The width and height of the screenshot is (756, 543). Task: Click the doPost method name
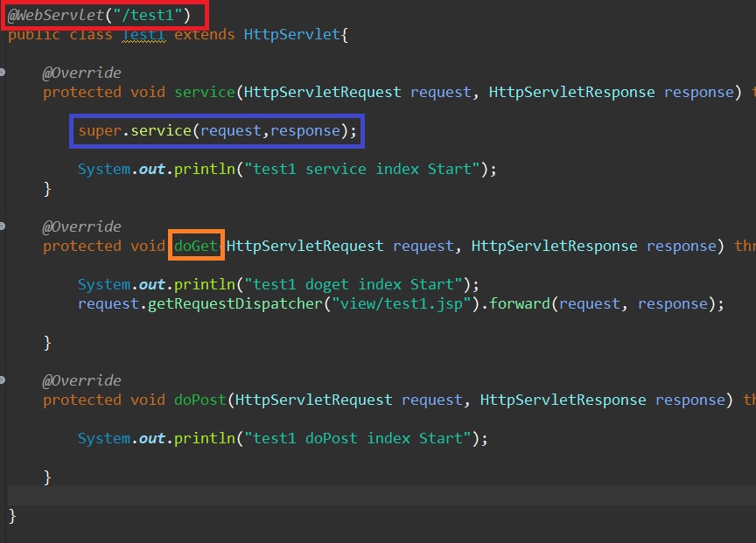click(x=200, y=400)
